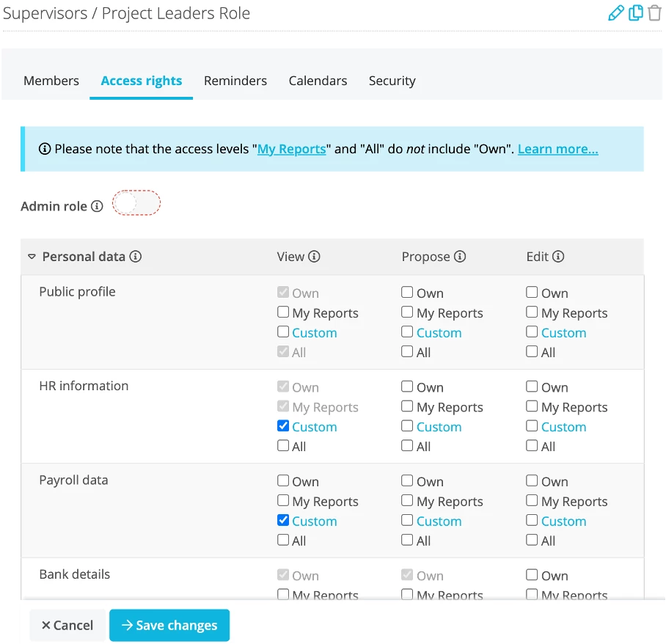Click the info icon next to View column

(x=314, y=256)
